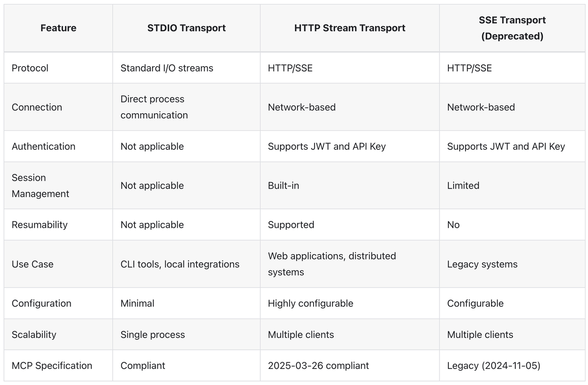Image resolution: width=588 pixels, height=385 pixels.
Task: Select the Supported cell in Resumability row
Action: pos(291,225)
